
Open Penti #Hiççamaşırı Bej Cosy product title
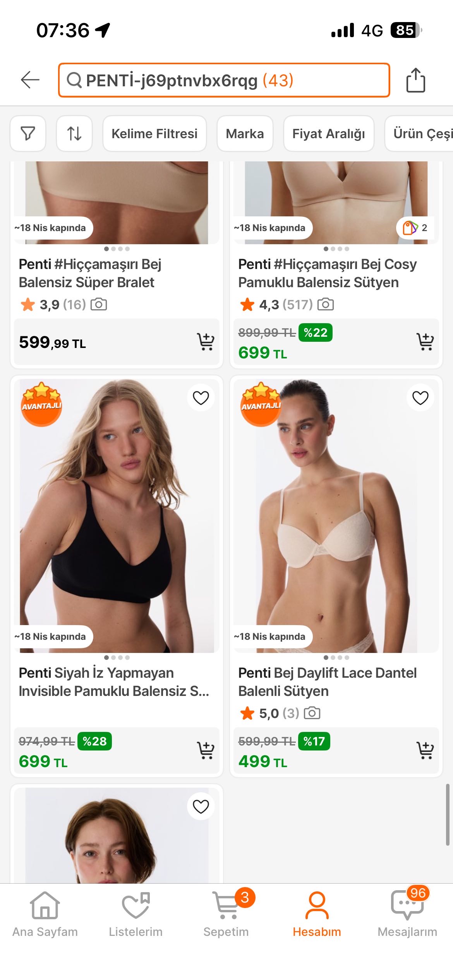327,273
